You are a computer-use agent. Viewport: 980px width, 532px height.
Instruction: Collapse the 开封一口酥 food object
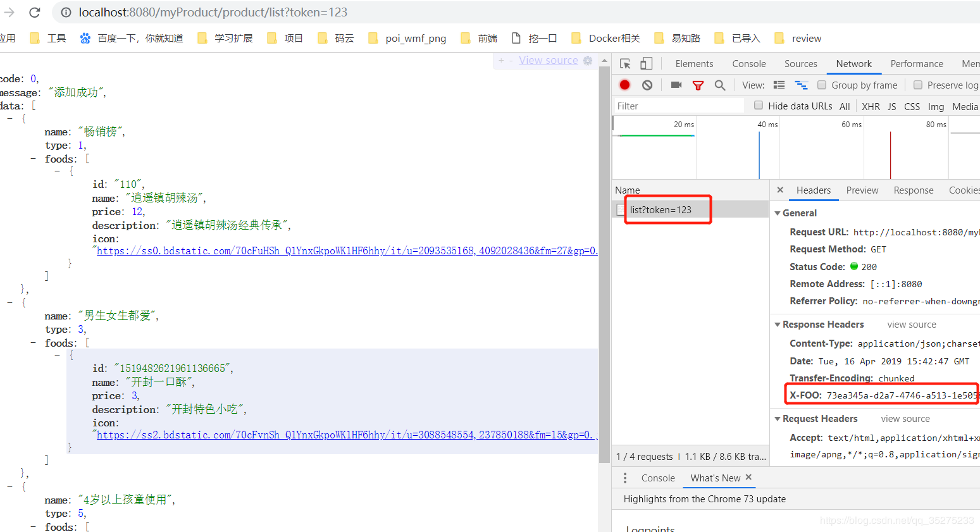click(x=58, y=355)
